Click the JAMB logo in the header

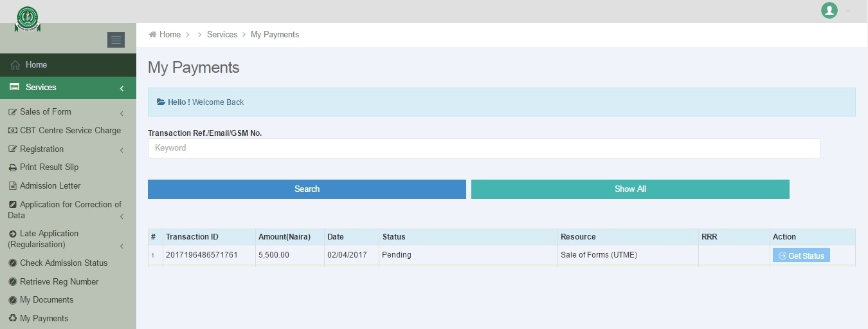pyautogui.click(x=28, y=19)
